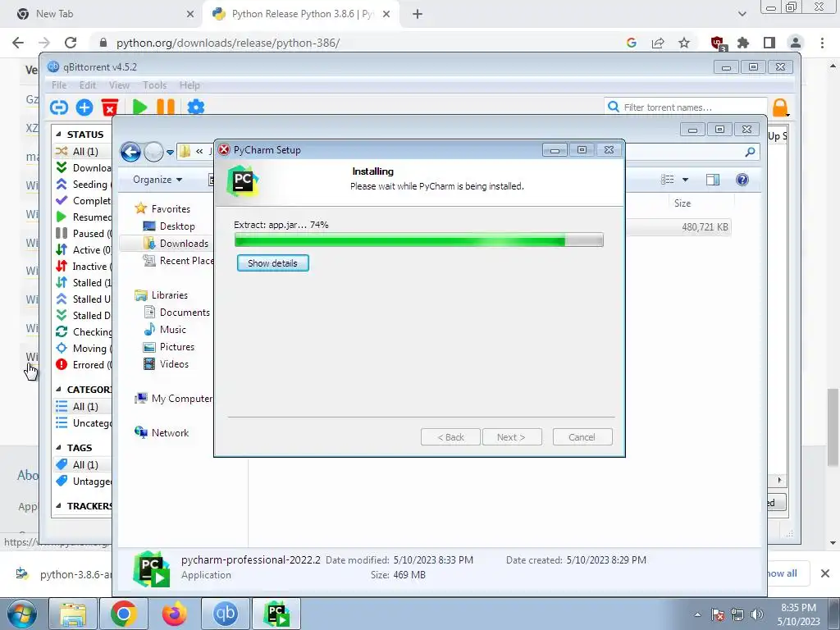
Task: Click qBittorrent taskbar button
Action: coord(225,614)
